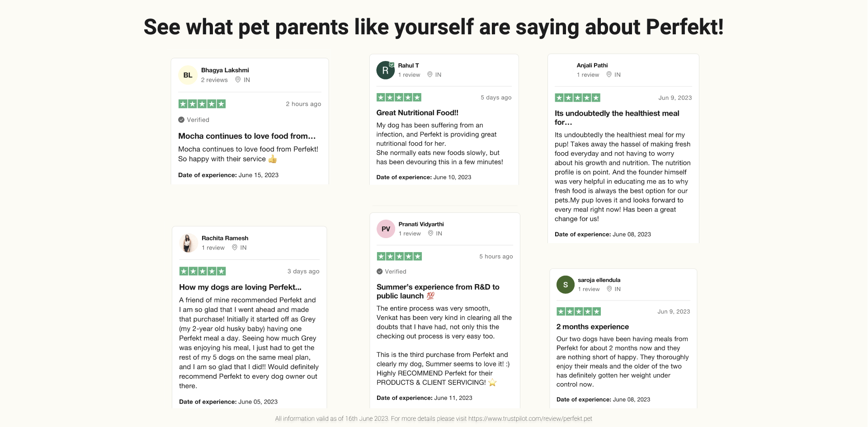868x427 pixels.
Task: Click the Anjali Pathi reviewer name
Action: click(592, 65)
